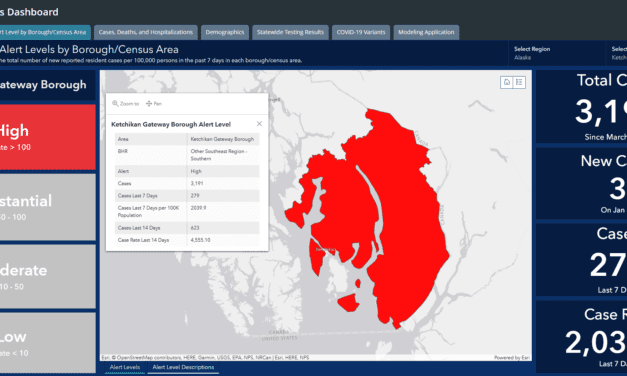Click the 'CANADA UNITED STATES' border label
Screen dimensions: 627x376
pyautogui.click(x=279, y=335)
